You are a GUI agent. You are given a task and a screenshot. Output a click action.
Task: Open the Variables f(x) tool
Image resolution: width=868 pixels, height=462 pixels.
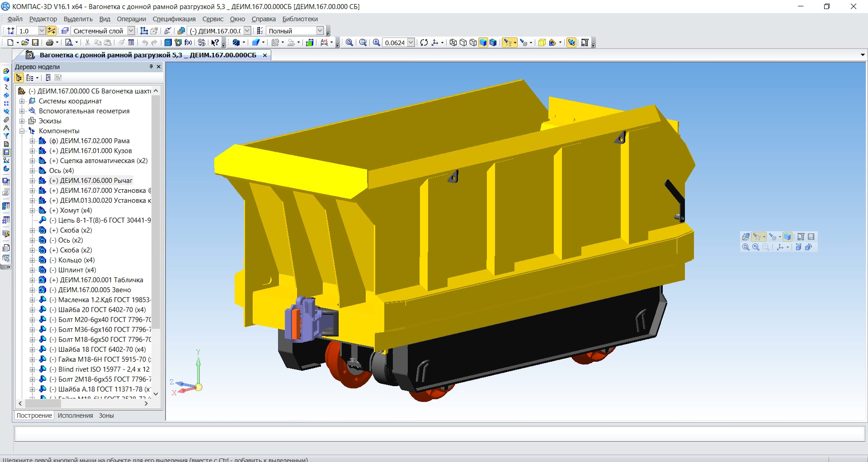coord(188,42)
